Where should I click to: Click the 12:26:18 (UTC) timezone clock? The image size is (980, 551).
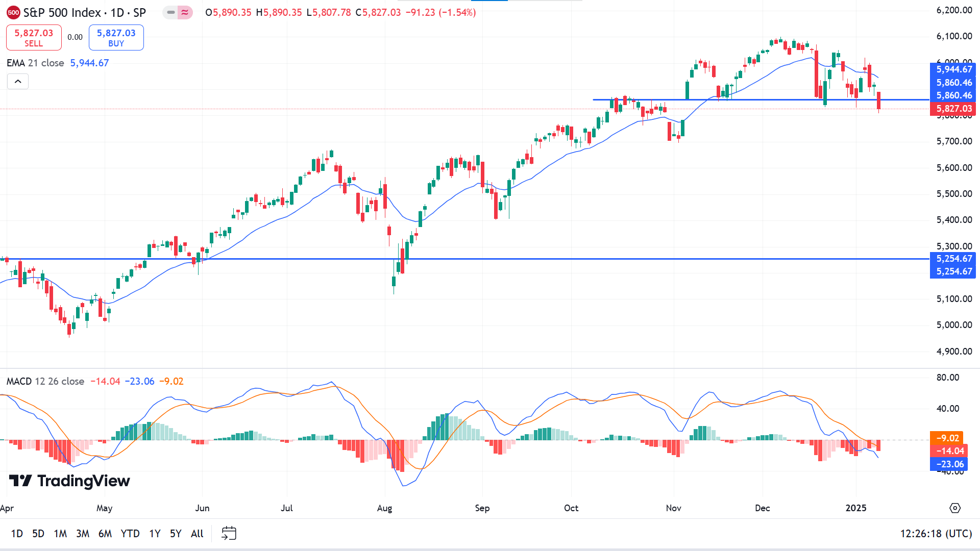click(x=936, y=534)
